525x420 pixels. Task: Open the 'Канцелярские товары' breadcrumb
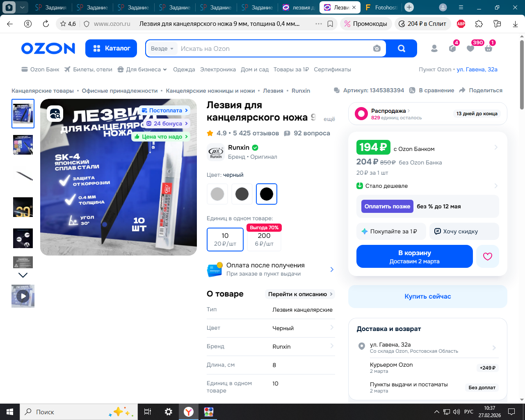pyautogui.click(x=43, y=91)
